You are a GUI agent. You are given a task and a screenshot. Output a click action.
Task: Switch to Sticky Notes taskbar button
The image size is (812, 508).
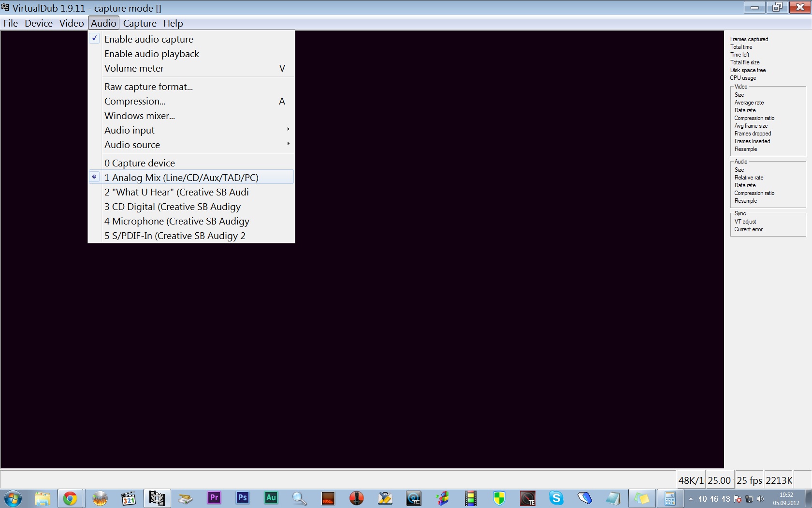pos(642,498)
